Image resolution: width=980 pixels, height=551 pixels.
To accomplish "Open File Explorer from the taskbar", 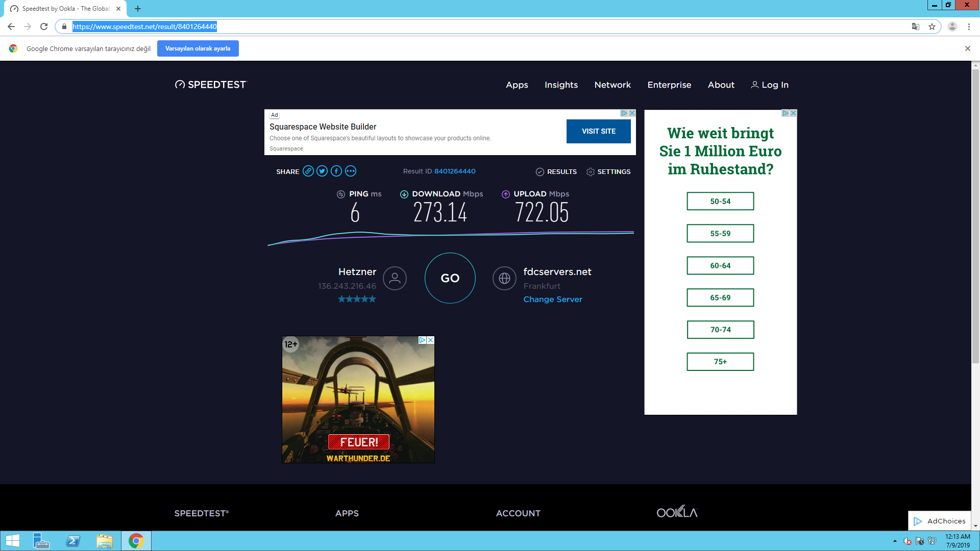I will tap(105, 541).
